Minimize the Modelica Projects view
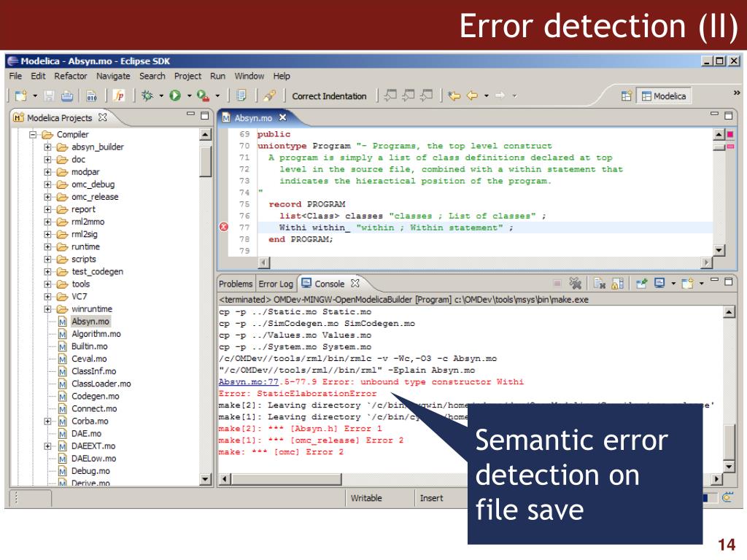The width and height of the screenshot is (747, 560). pos(190,114)
